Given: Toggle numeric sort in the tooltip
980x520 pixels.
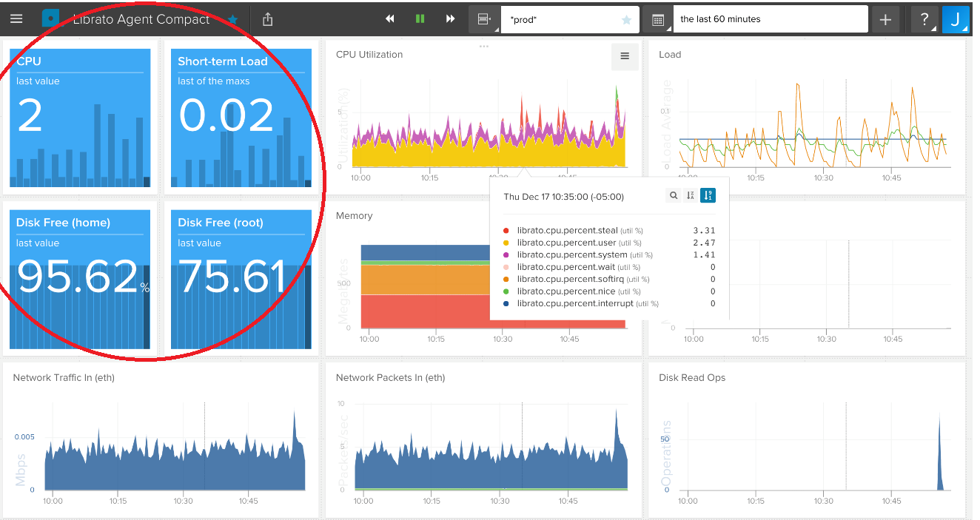Looking at the screenshot, I should click(708, 196).
